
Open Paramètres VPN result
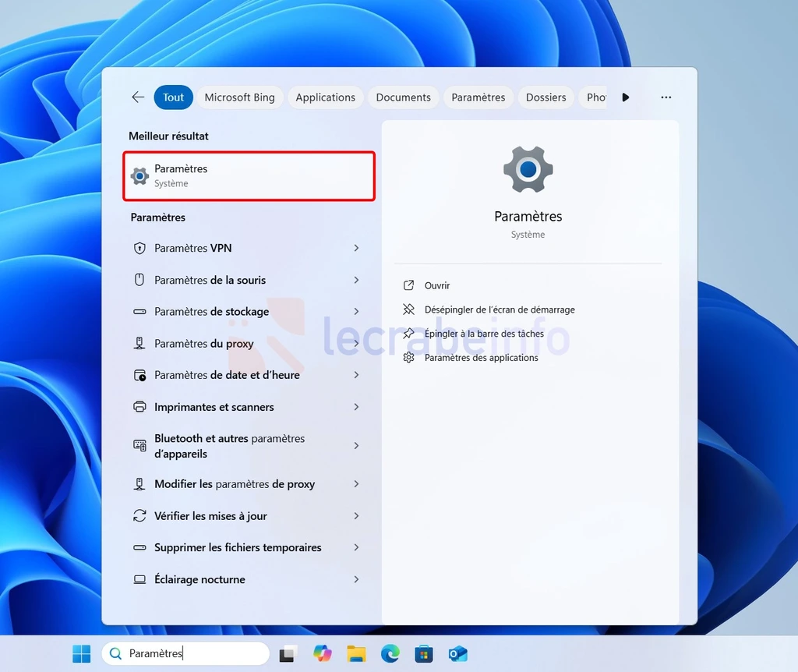coord(249,248)
